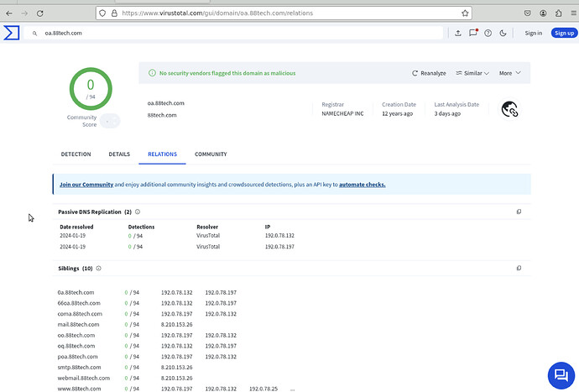
Task: Switch to the Detection tab
Action: tap(76, 154)
